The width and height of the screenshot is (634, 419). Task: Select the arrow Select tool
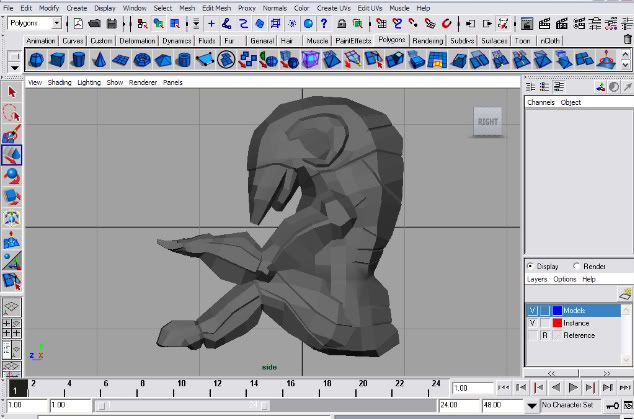click(11, 91)
